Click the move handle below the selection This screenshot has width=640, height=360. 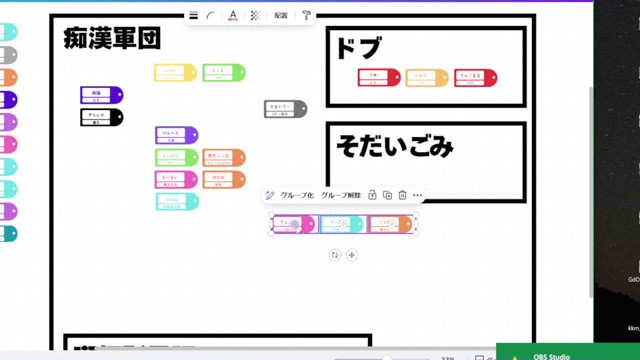(x=351, y=255)
